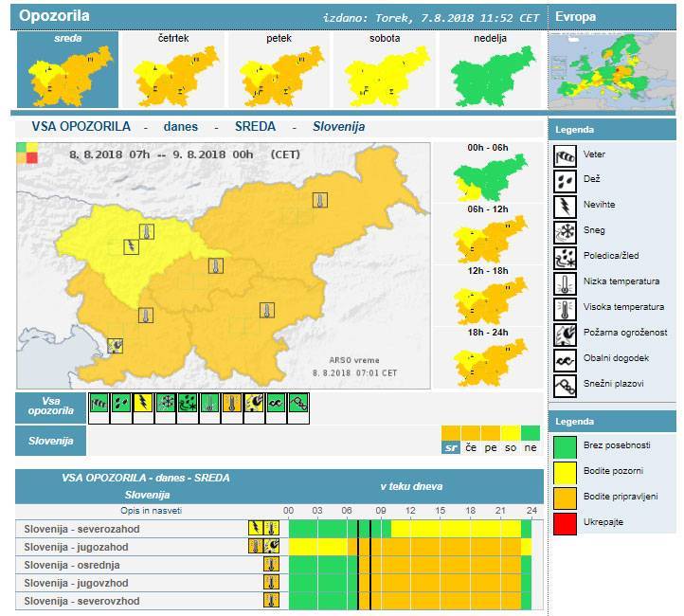Click the yellow thunderstorm filter in Vsa opozorila row
684x616 pixels.
143,403
